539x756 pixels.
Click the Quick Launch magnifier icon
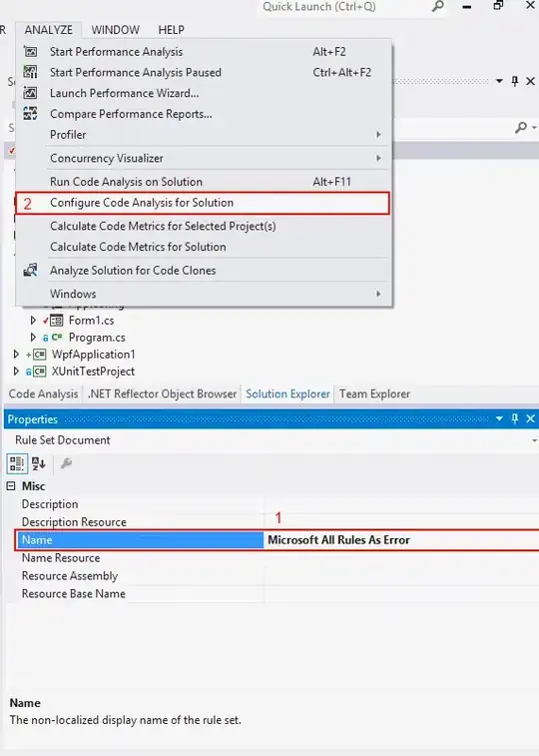[x=438, y=6]
